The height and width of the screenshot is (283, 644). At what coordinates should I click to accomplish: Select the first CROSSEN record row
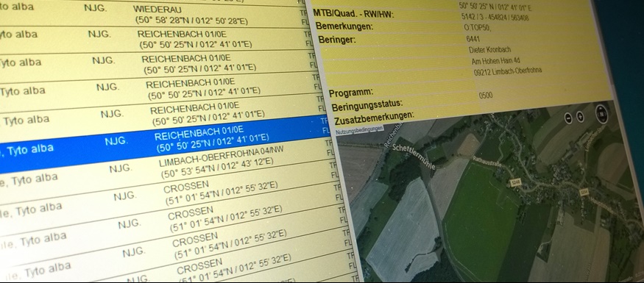tap(172, 196)
